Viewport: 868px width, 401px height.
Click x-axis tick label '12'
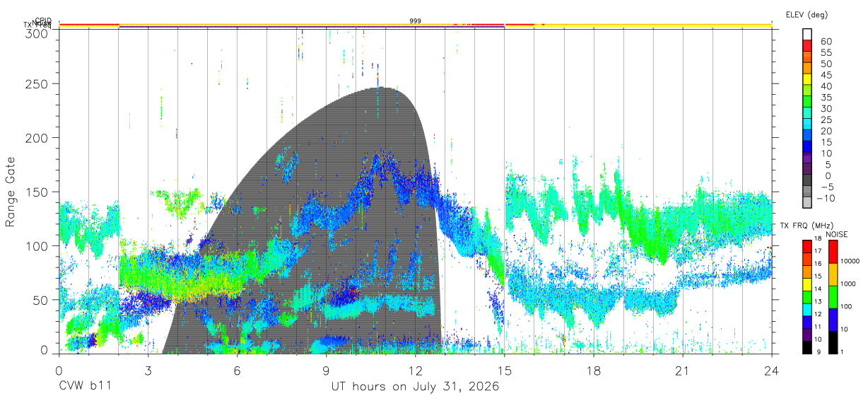coord(416,370)
